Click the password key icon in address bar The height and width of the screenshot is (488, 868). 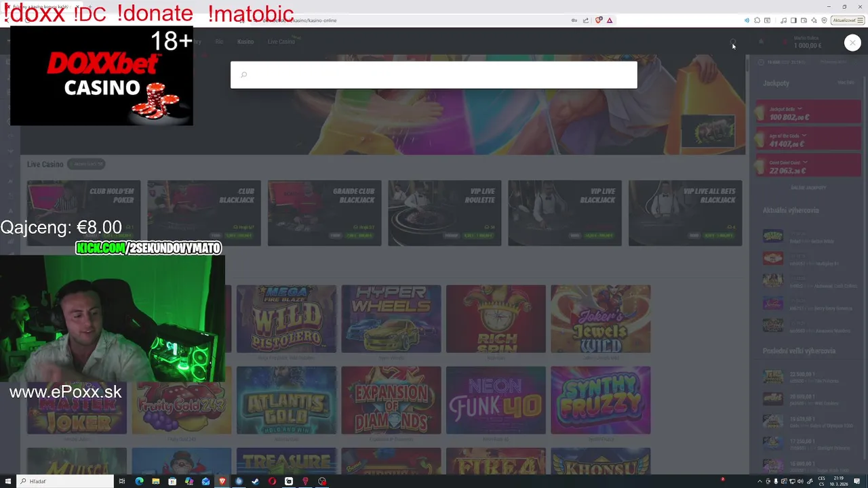(574, 20)
